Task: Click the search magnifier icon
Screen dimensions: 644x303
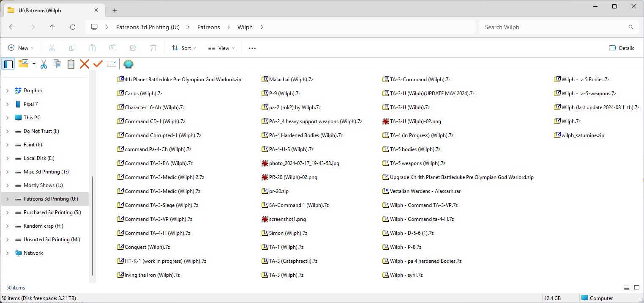Action: [631, 27]
